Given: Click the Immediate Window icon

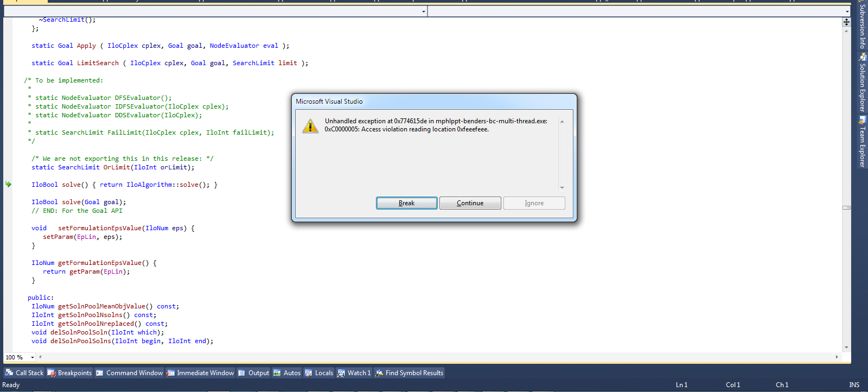Looking at the screenshot, I should tap(170, 373).
